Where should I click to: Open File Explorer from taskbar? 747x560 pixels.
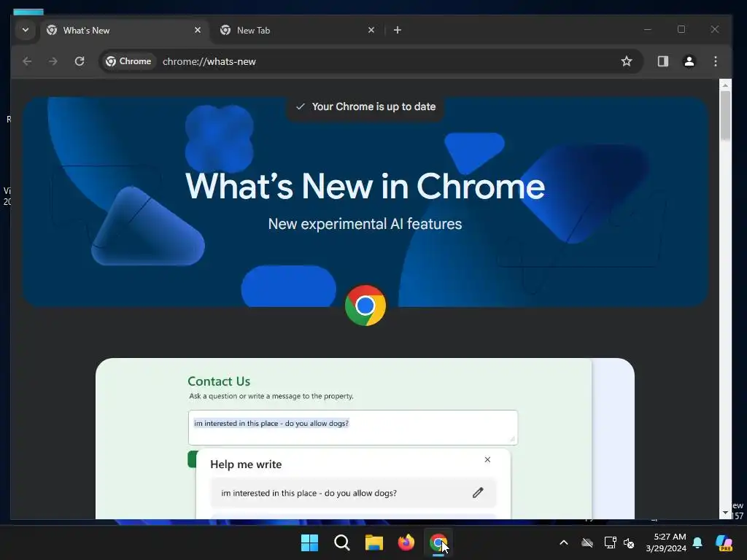point(374,542)
